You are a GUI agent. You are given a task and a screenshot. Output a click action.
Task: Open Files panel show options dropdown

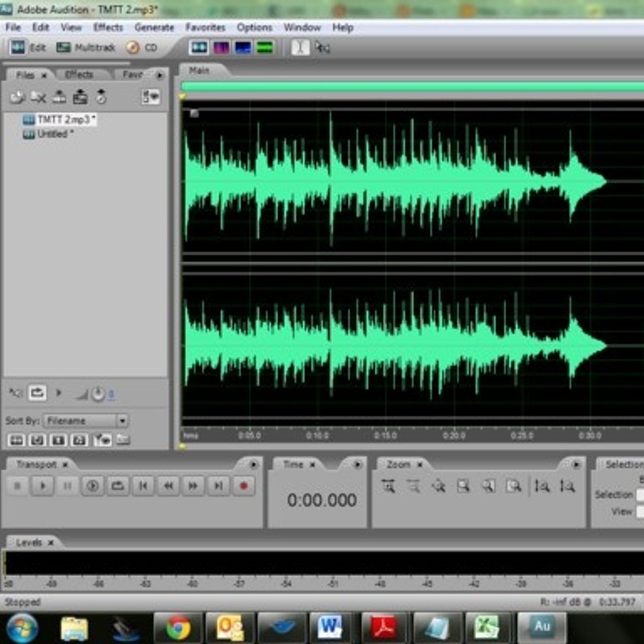click(x=150, y=97)
